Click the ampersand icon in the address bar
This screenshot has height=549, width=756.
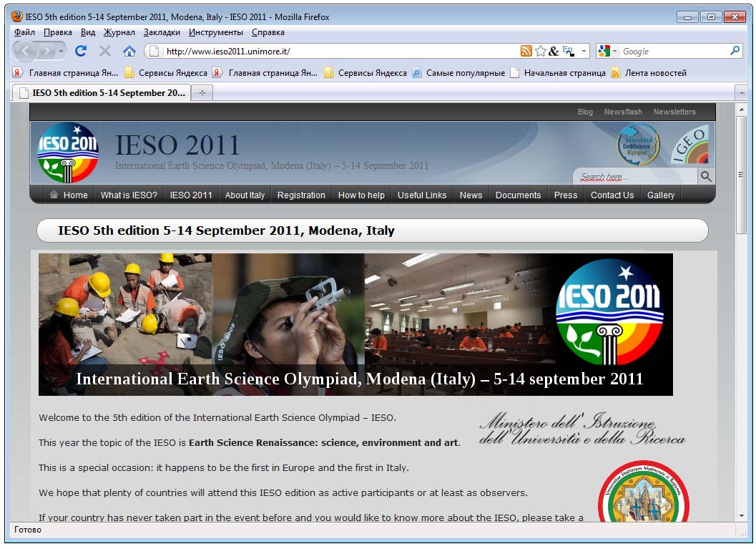coord(554,51)
